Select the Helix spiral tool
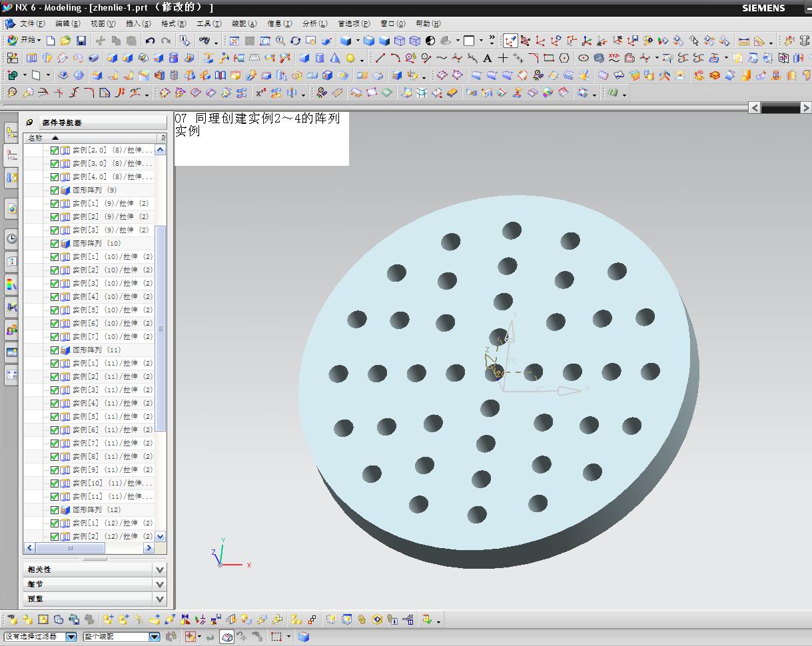The image size is (812, 646). pos(599,58)
